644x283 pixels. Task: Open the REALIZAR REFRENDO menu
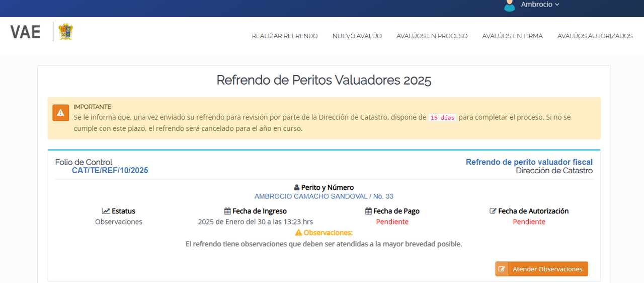pos(285,36)
